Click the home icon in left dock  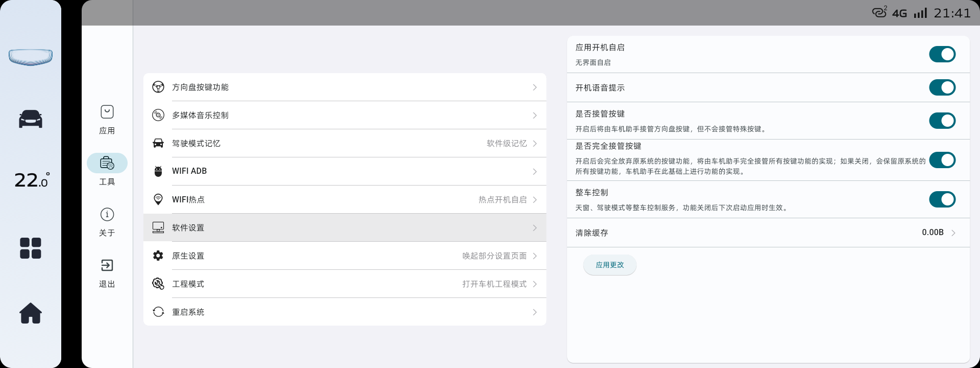click(31, 313)
